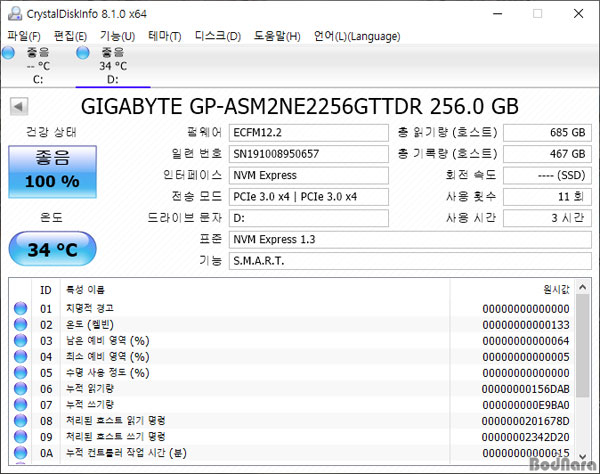
Task: Click the status orb for attribute 06 누적 읽기량
Action: tap(20, 389)
